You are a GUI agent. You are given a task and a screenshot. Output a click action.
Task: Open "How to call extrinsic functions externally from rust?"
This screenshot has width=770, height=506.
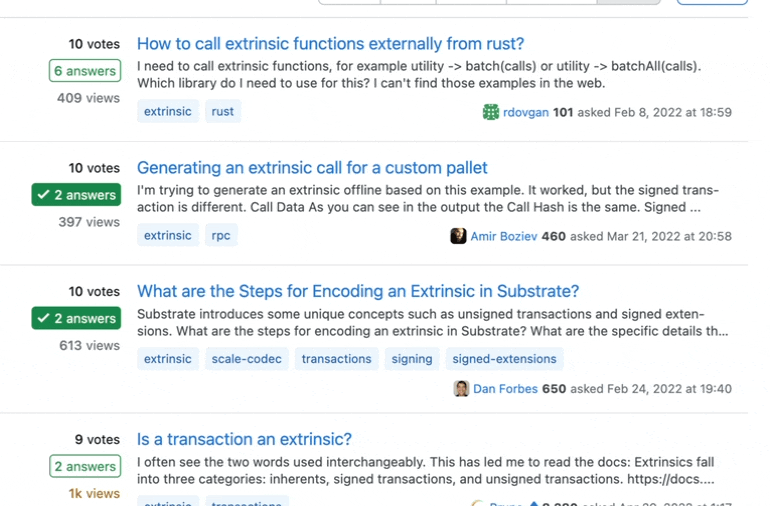pyautogui.click(x=330, y=44)
